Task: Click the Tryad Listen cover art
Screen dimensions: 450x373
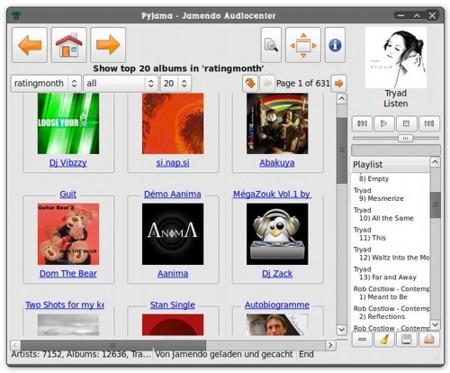Action: coord(396,57)
